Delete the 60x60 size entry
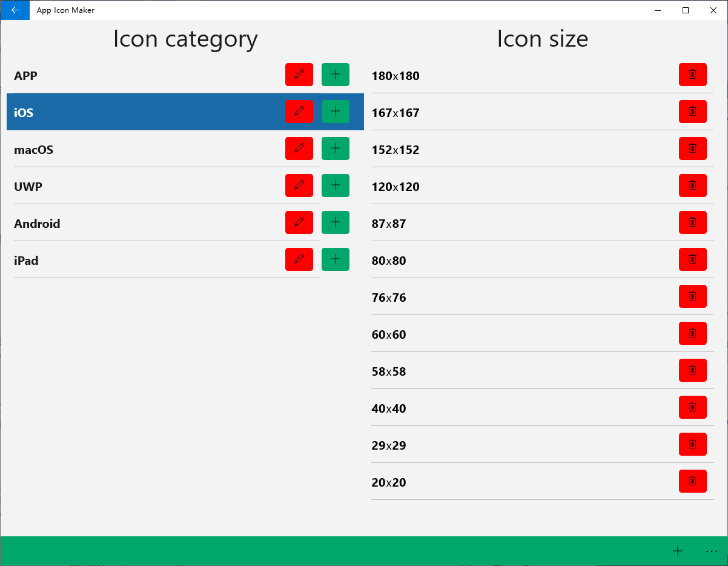The image size is (728, 566). pyautogui.click(x=693, y=333)
